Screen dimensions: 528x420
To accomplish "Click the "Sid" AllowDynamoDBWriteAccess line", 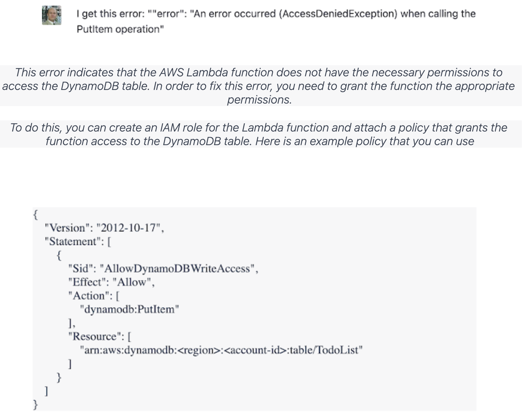I will click(x=163, y=268).
